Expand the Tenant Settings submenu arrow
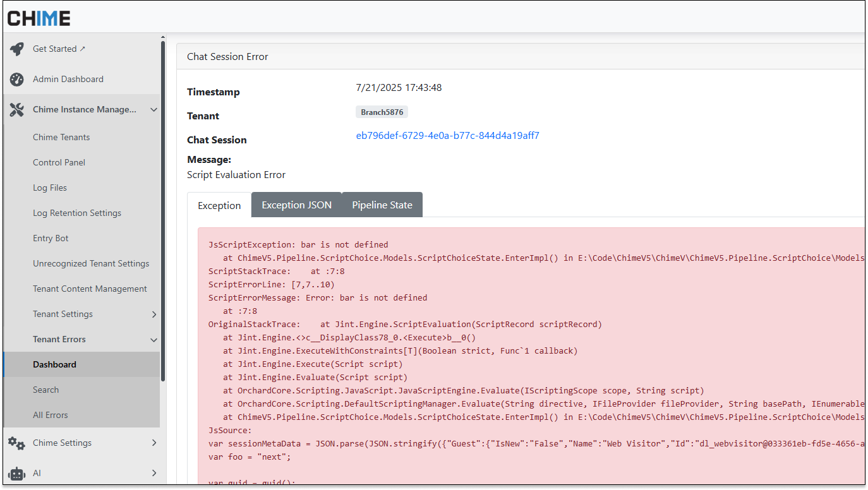The image size is (868, 490). (x=154, y=314)
